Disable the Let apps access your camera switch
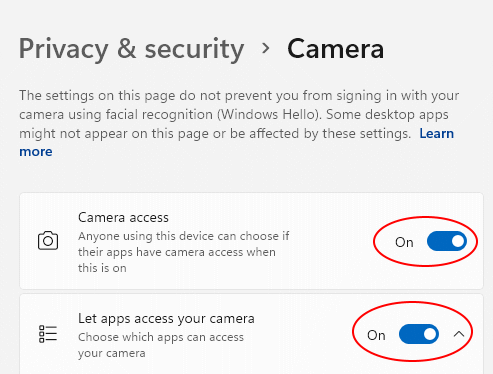The width and height of the screenshot is (493, 374). point(419,334)
